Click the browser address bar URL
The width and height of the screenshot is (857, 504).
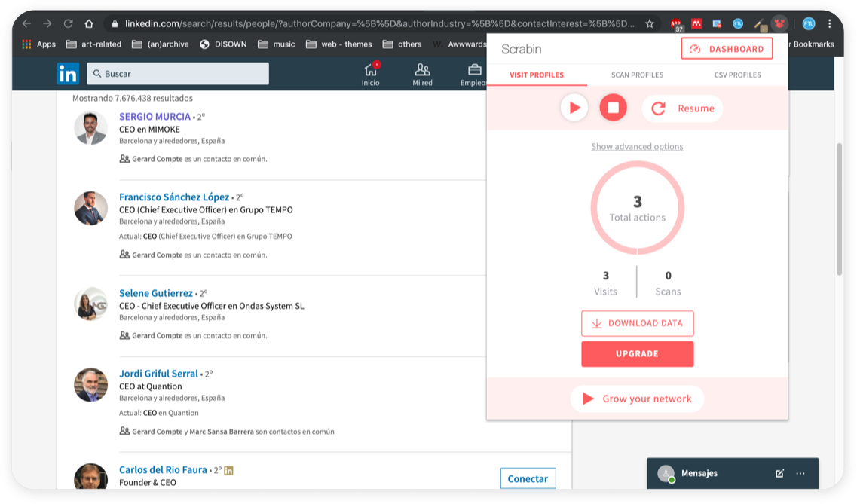tap(379, 24)
